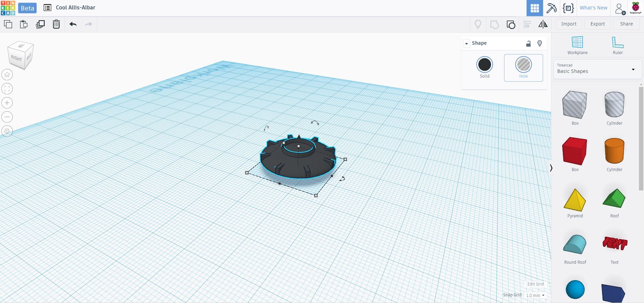Toggle the lock on the Shape panel
This screenshot has width=644, height=303.
coord(528,43)
